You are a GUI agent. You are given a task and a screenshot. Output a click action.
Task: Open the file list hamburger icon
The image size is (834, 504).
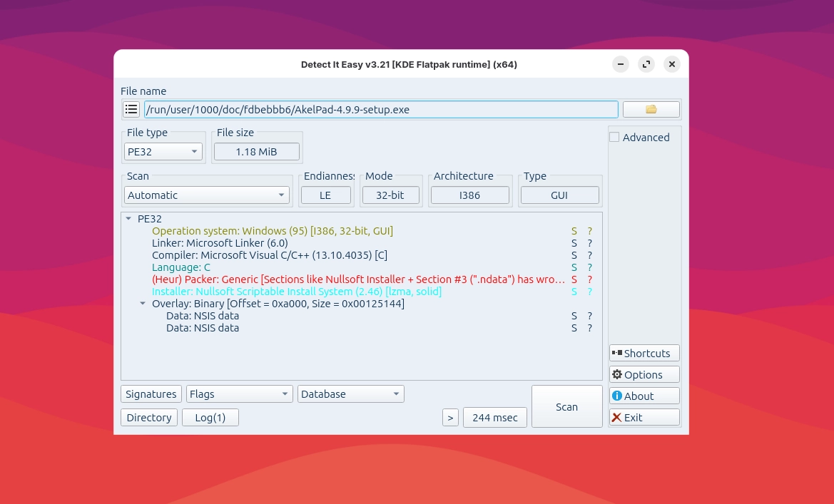coord(131,109)
